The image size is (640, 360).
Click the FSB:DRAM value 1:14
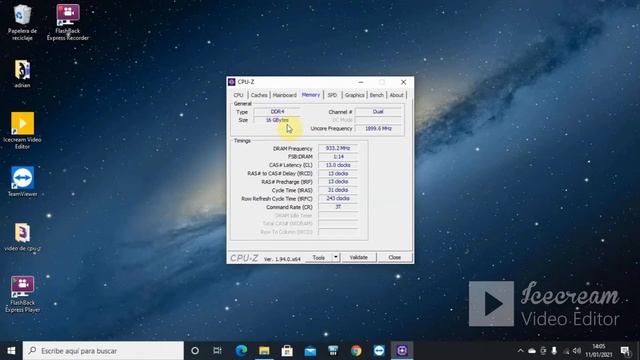point(338,157)
